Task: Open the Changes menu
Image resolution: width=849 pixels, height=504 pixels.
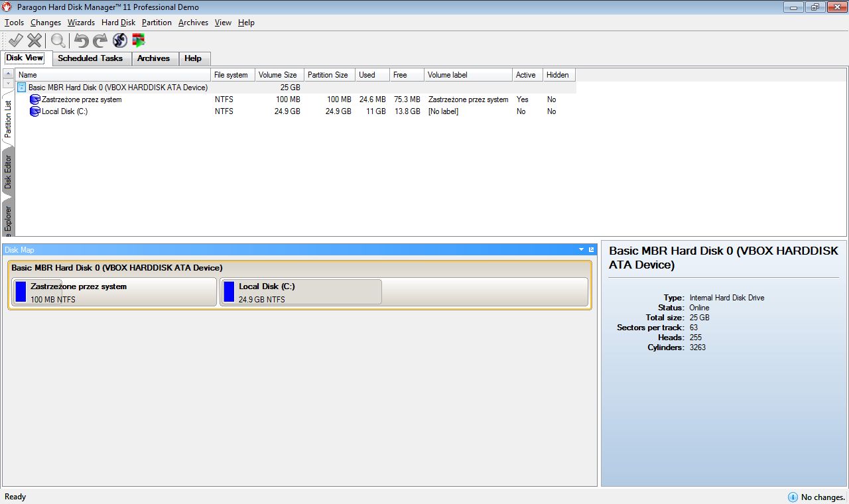Action: [x=46, y=23]
